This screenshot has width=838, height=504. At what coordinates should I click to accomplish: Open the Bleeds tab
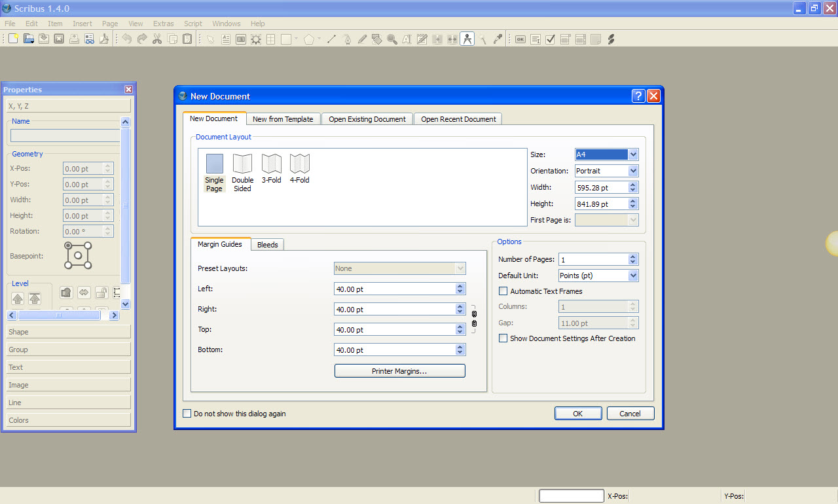[x=267, y=245]
